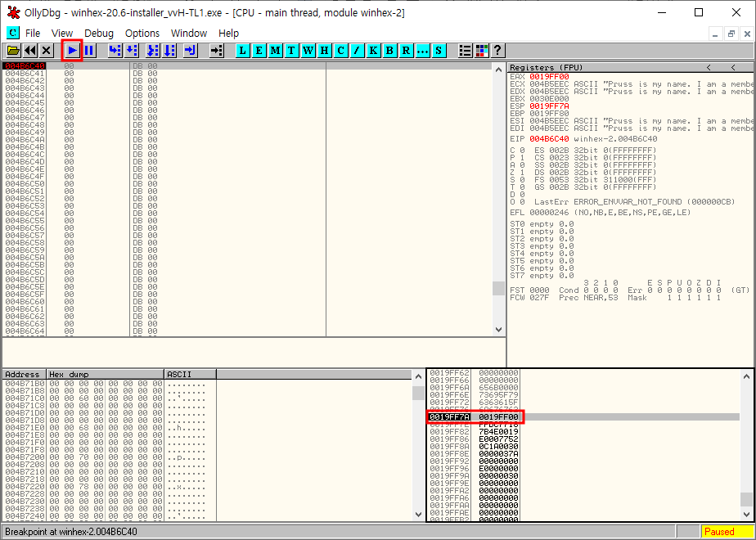This screenshot has width=756, height=540.
Task: Show References with R button
Action: point(407,50)
